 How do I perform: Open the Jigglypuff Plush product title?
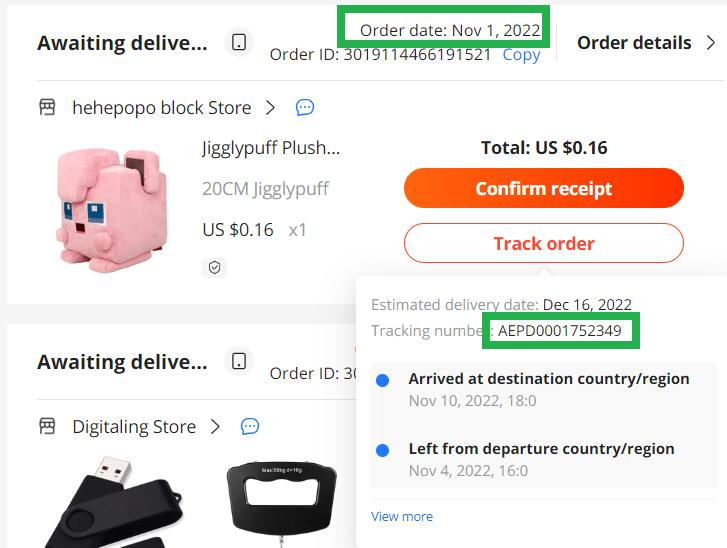[271, 148]
